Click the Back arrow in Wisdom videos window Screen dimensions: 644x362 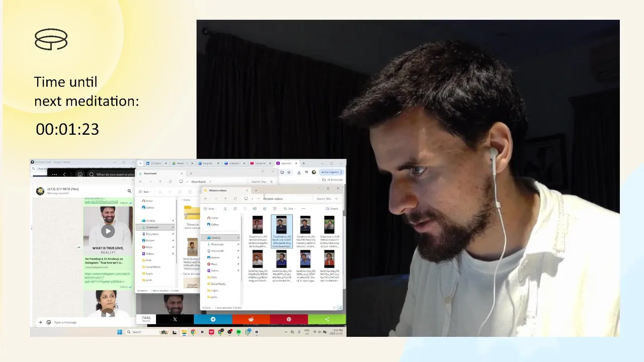(x=206, y=199)
